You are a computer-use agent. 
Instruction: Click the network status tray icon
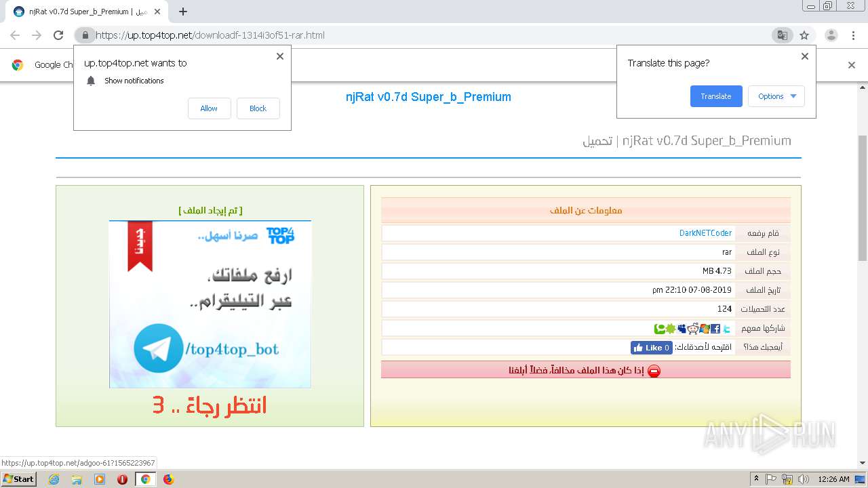[x=787, y=479]
